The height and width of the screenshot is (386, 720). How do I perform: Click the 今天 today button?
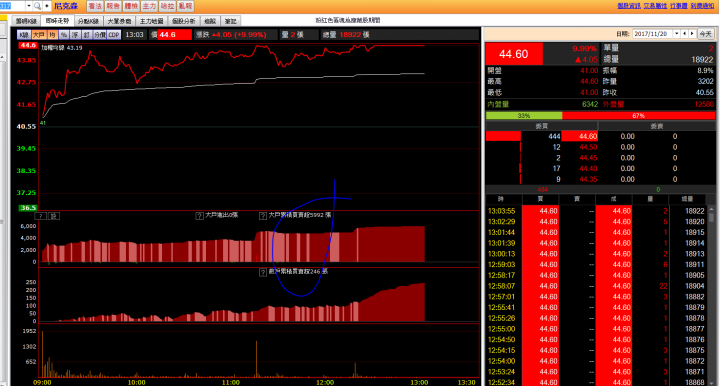[705, 34]
